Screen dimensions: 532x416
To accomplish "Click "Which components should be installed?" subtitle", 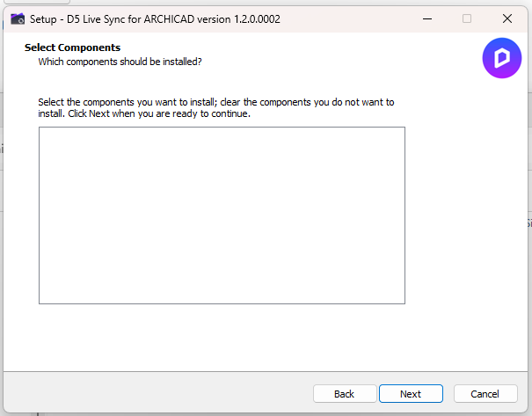I will pyautogui.click(x=120, y=62).
